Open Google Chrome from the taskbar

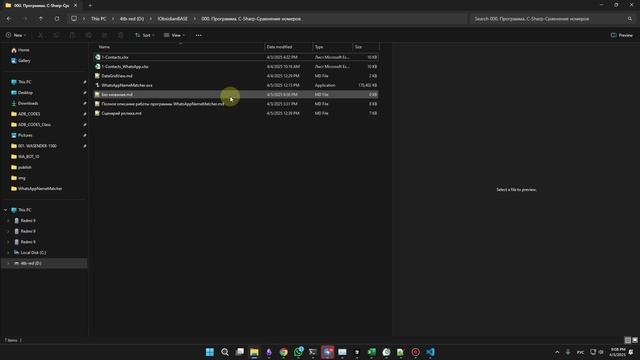pyautogui.click(x=284, y=352)
